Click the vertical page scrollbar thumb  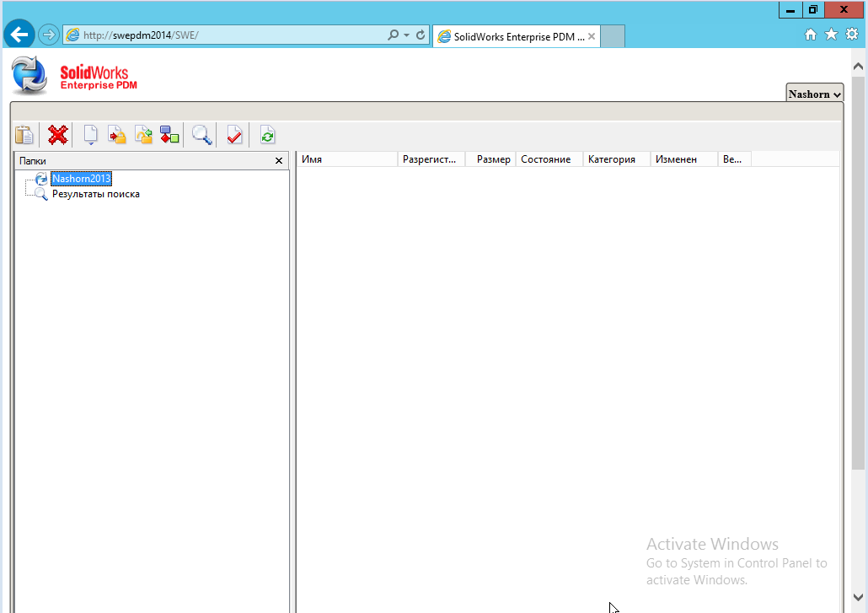858,272
